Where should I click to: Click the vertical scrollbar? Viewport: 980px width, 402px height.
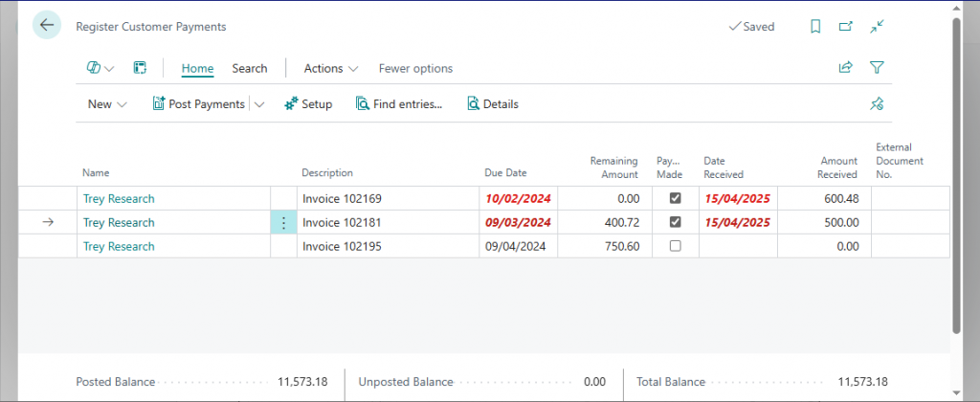[956, 172]
